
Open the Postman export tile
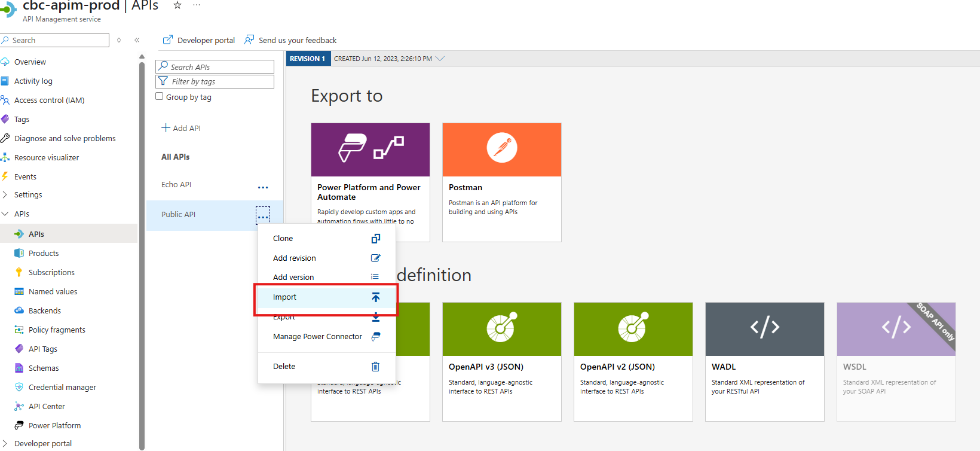pos(501,182)
